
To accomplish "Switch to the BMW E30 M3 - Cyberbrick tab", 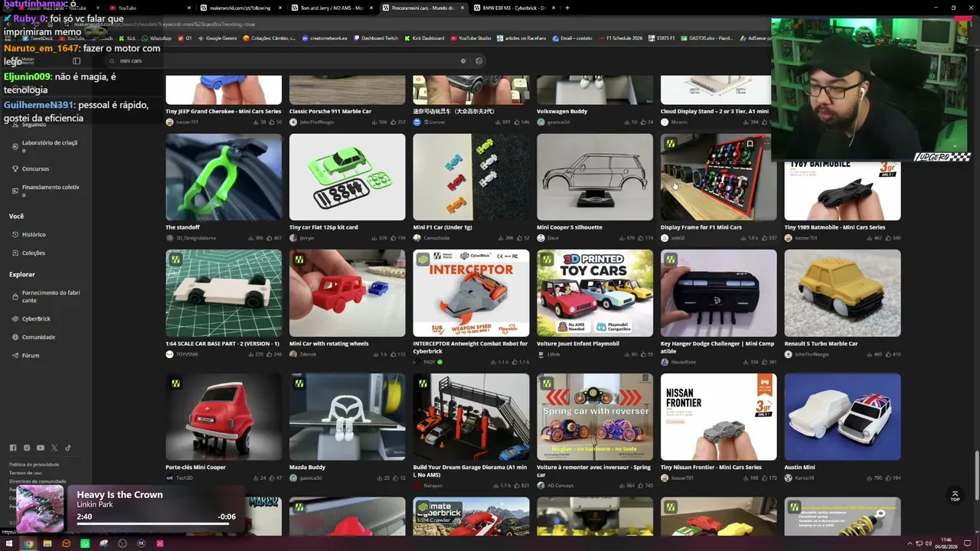I will 515,8.
